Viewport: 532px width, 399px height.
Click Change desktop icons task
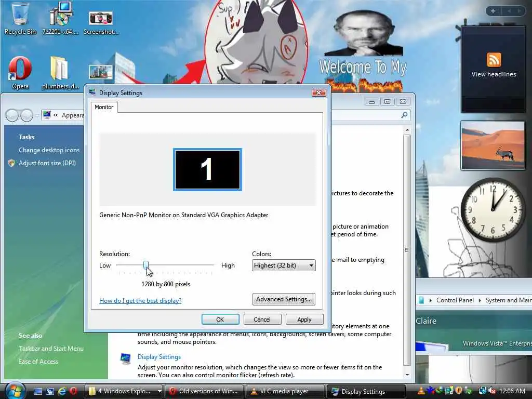click(x=49, y=150)
